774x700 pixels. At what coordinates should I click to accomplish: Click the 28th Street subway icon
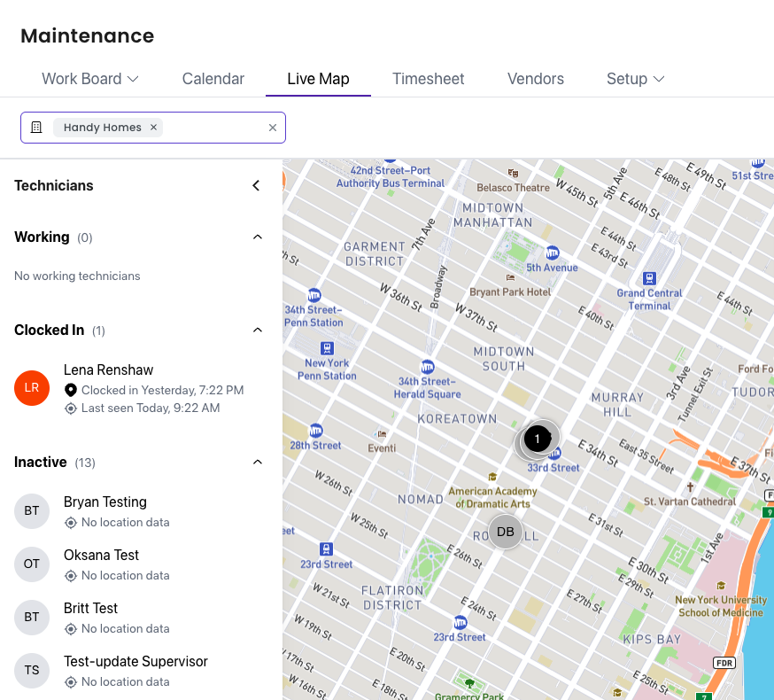[316, 431]
